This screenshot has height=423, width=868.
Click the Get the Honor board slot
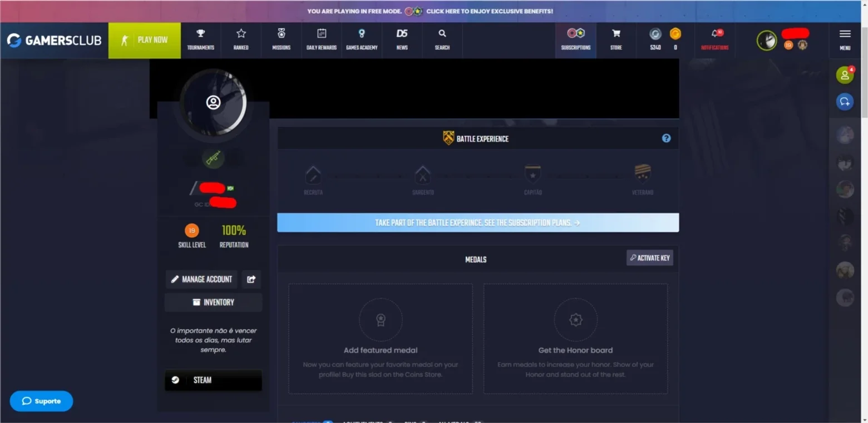pyautogui.click(x=575, y=339)
